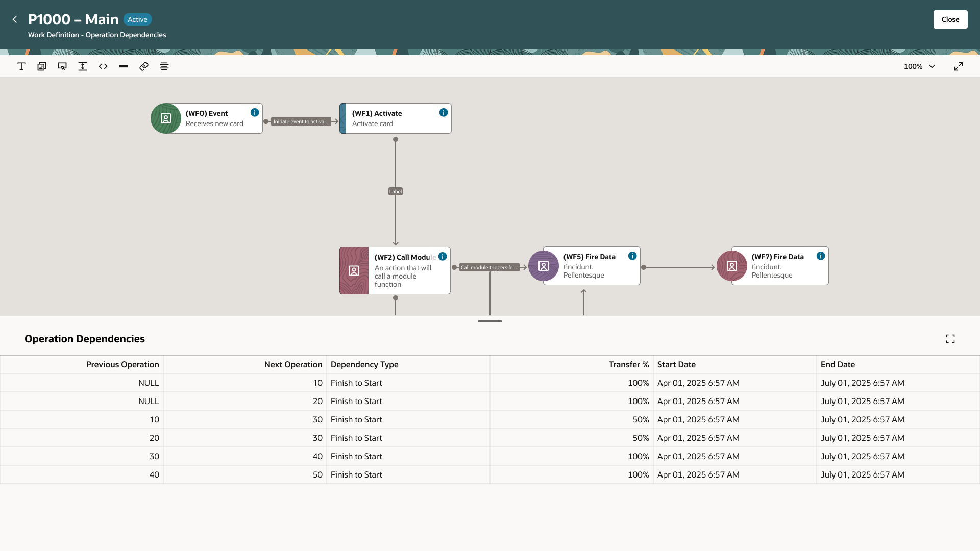The image size is (980, 551).
Task: Maximize the Operation Dependencies panel
Action: click(x=950, y=339)
